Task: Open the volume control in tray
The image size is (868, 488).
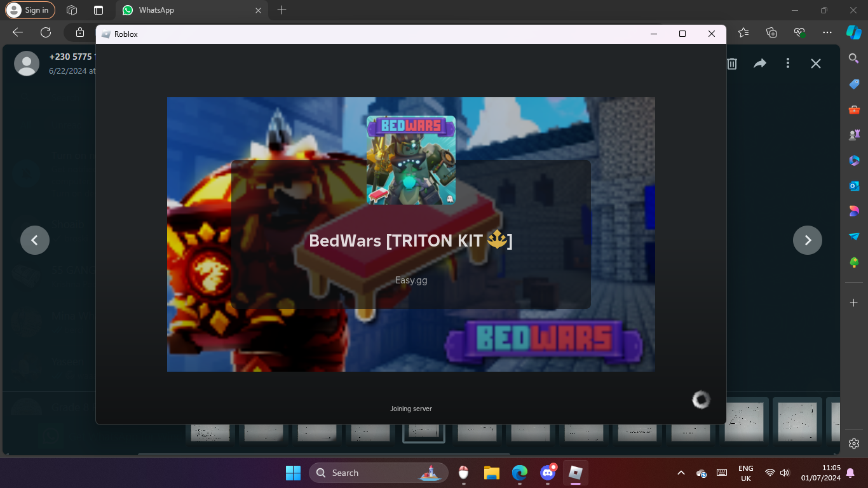Action: point(785,473)
